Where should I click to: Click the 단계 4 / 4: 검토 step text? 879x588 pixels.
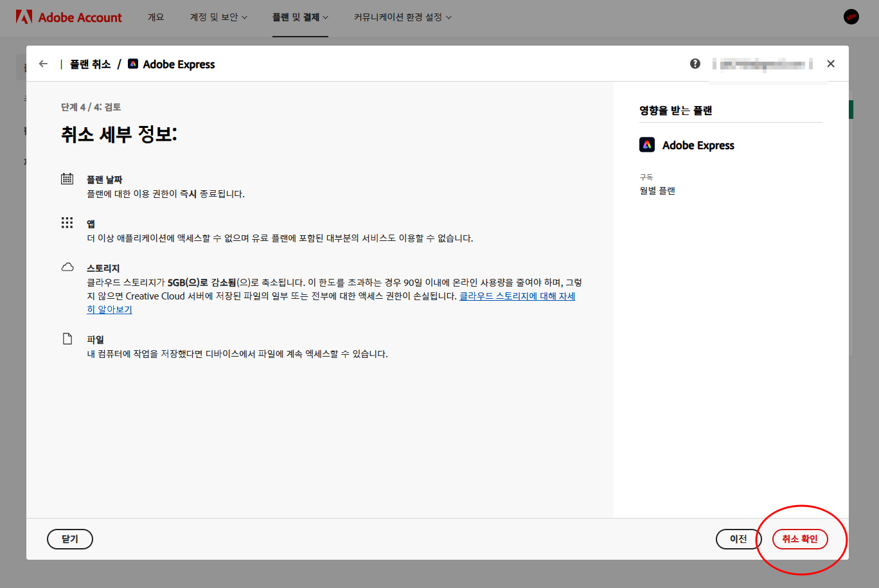pyautogui.click(x=91, y=107)
